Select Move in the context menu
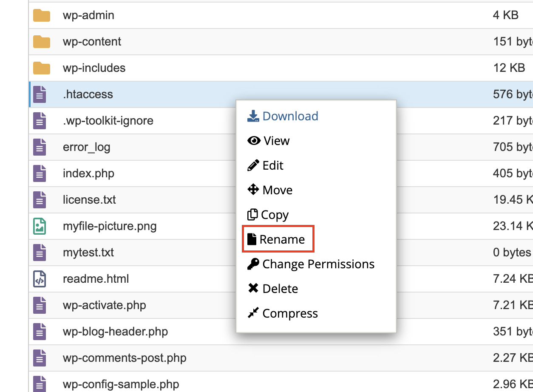This screenshot has height=392, width=533. tap(270, 190)
